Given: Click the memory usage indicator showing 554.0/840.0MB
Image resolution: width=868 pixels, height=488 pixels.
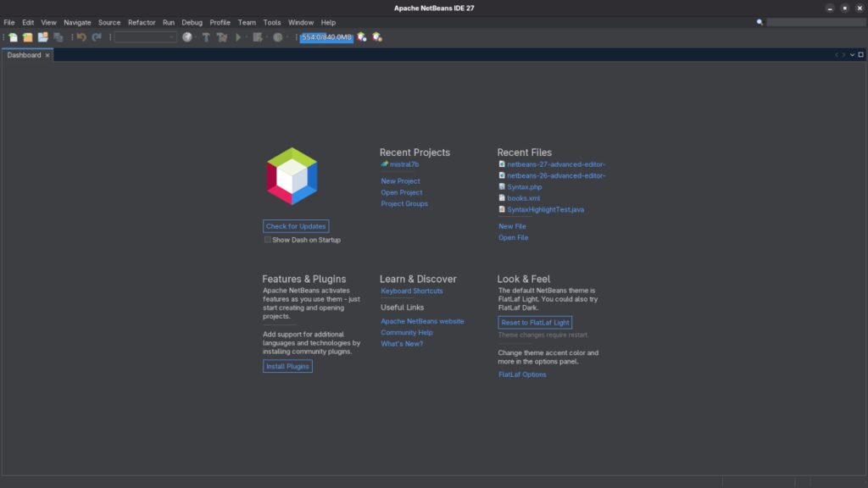Looking at the screenshot, I should [325, 37].
